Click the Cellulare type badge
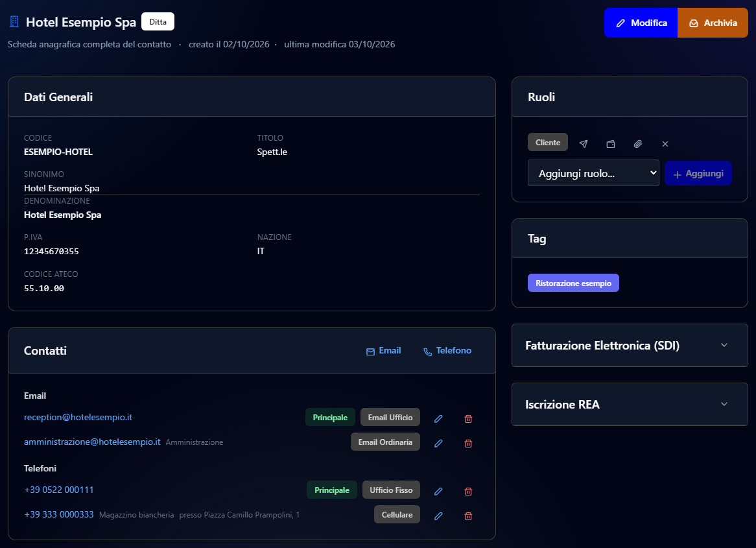This screenshot has width=756, height=548. coord(397,514)
